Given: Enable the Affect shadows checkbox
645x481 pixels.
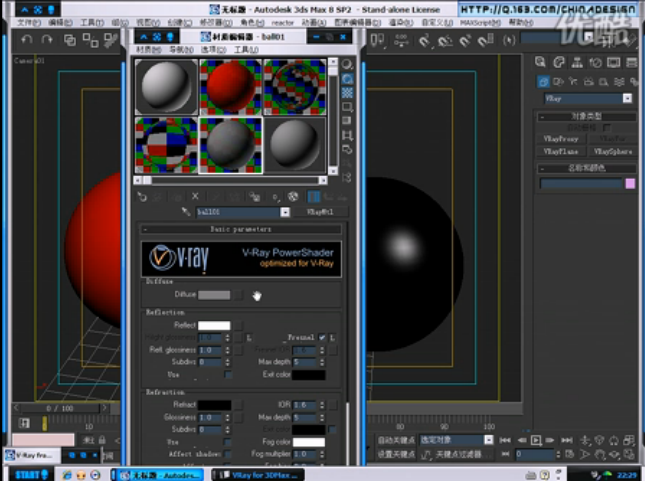Looking at the screenshot, I should pyautogui.click(x=227, y=454).
